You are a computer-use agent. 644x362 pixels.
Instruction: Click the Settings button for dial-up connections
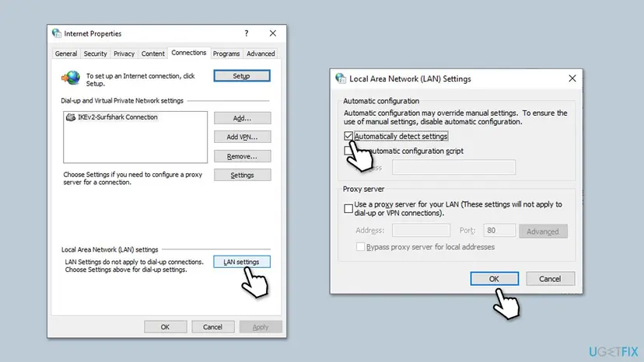tap(243, 176)
